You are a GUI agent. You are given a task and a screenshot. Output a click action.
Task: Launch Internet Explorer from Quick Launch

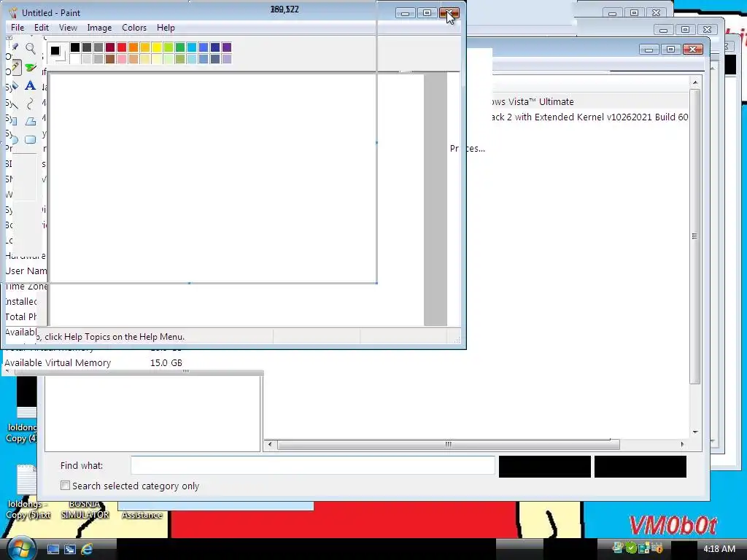pyautogui.click(x=87, y=549)
